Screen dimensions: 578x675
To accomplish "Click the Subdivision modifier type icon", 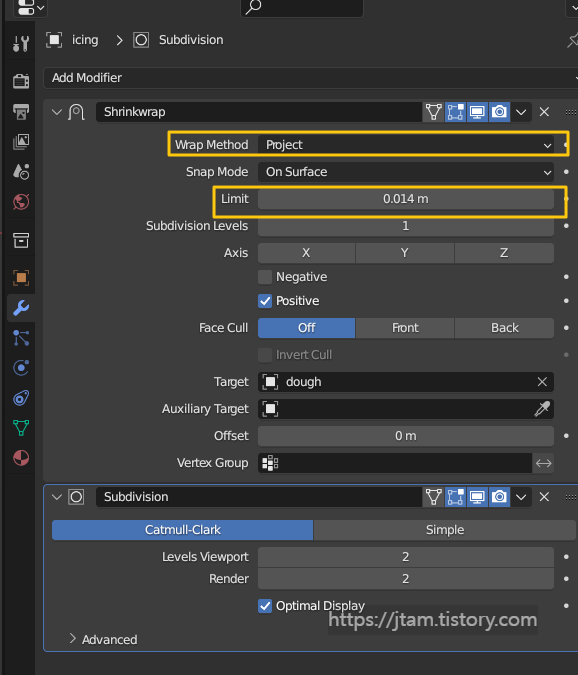I will click(x=76, y=497).
